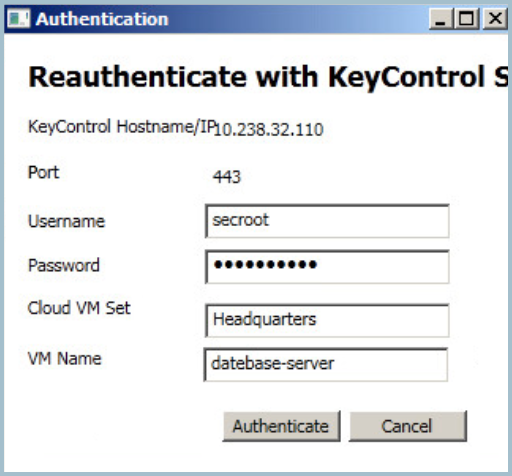Click the Authentication window app icon
Screen dimensions: 512x476
tap(18, 19)
